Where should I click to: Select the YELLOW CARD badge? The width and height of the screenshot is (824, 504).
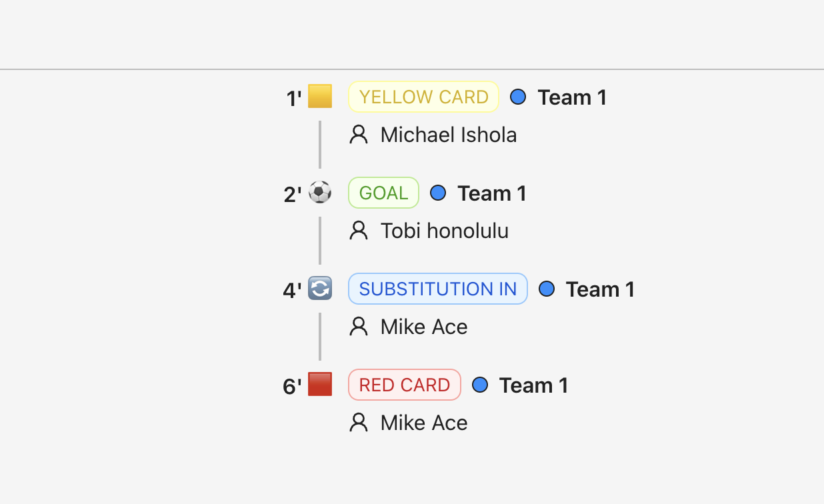tap(423, 97)
